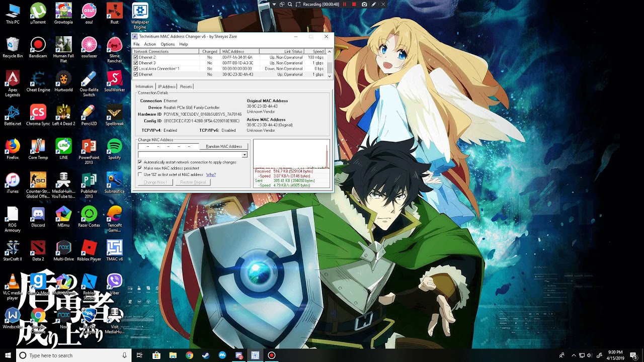The height and width of the screenshot is (362, 644).
Task: Open the Recycle Bin icon
Action: (13, 47)
